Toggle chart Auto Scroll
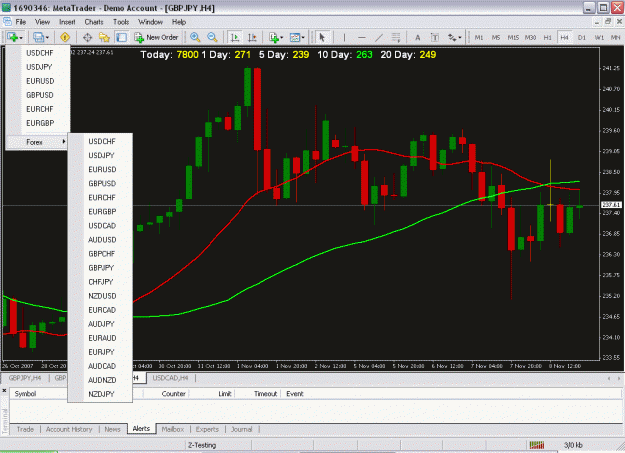Viewport: 625px width, 453px height. pos(235,37)
